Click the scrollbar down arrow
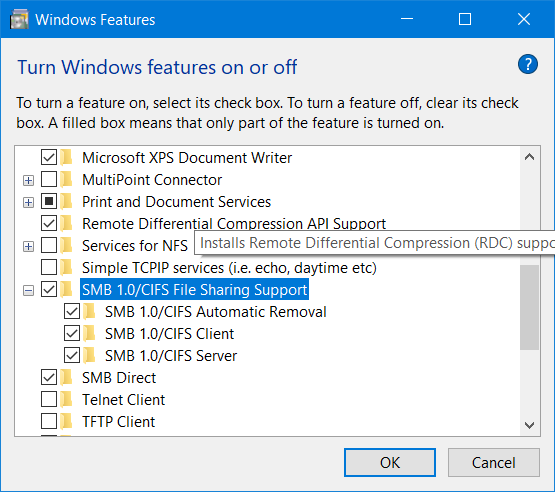Viewport: 555px width, 492px height. pyautogui.click(x=530, y=425)
